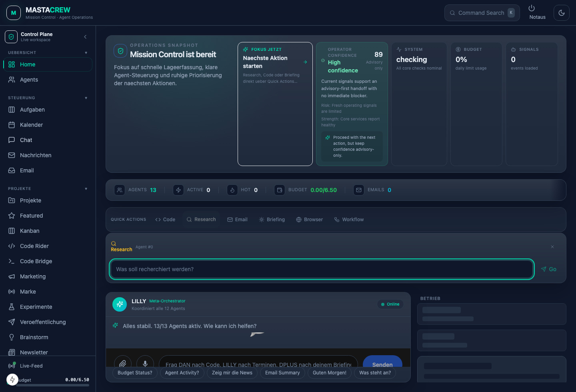Collapse the sidebar with the chevron

(85, 37)
